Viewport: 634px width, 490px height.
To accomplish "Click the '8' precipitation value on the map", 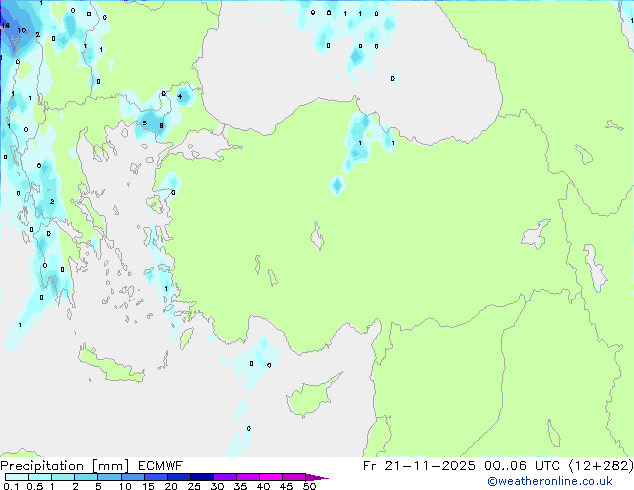I will [161, 125].
